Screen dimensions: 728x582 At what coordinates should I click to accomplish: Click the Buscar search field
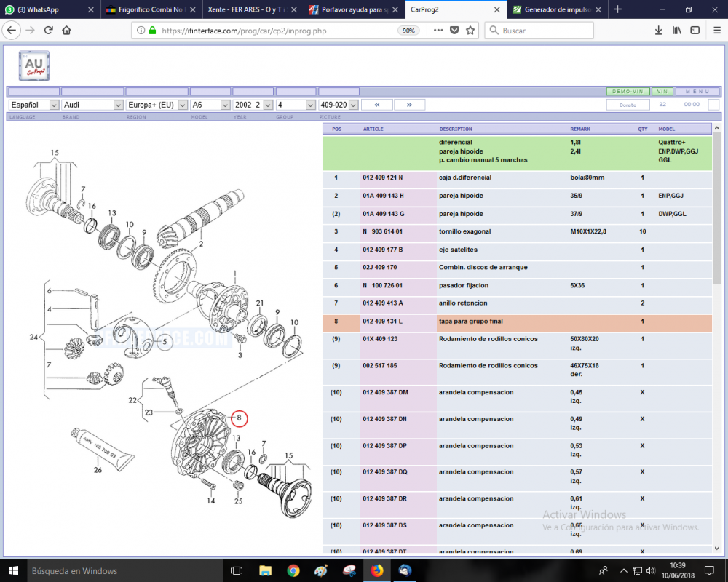tap(539, 31)
